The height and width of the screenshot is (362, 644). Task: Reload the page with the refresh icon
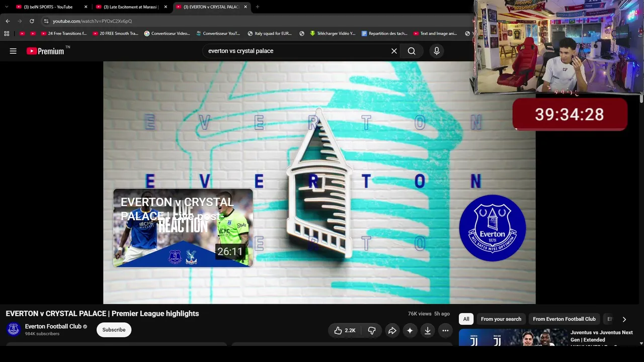(x=32, y=21)
